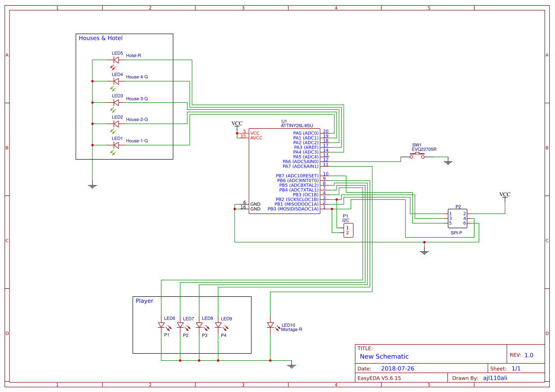Click the Drawn By name ajl110ali
555x392 pixels.
[495, 378]
